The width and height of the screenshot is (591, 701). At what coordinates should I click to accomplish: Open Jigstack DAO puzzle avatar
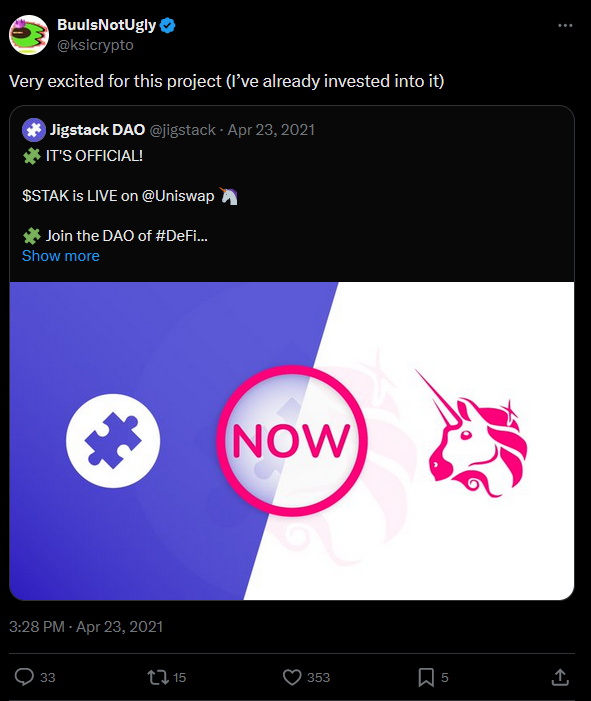tap(34, 130)
